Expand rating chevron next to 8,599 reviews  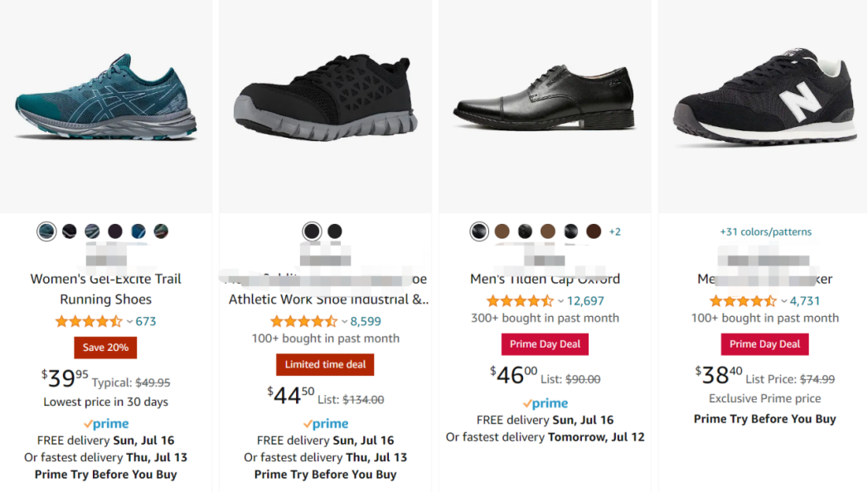(x=345, y=322)
